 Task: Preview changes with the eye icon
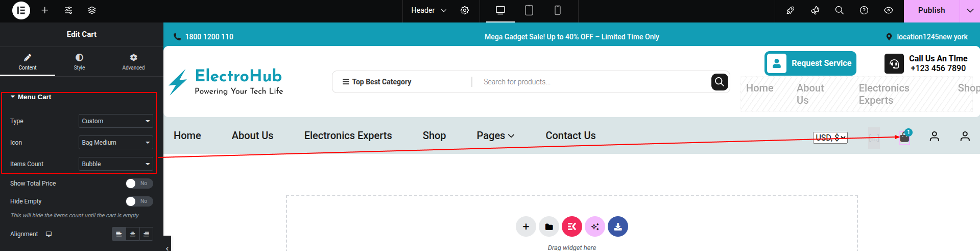pyautogui.click(x=889, y=10)
